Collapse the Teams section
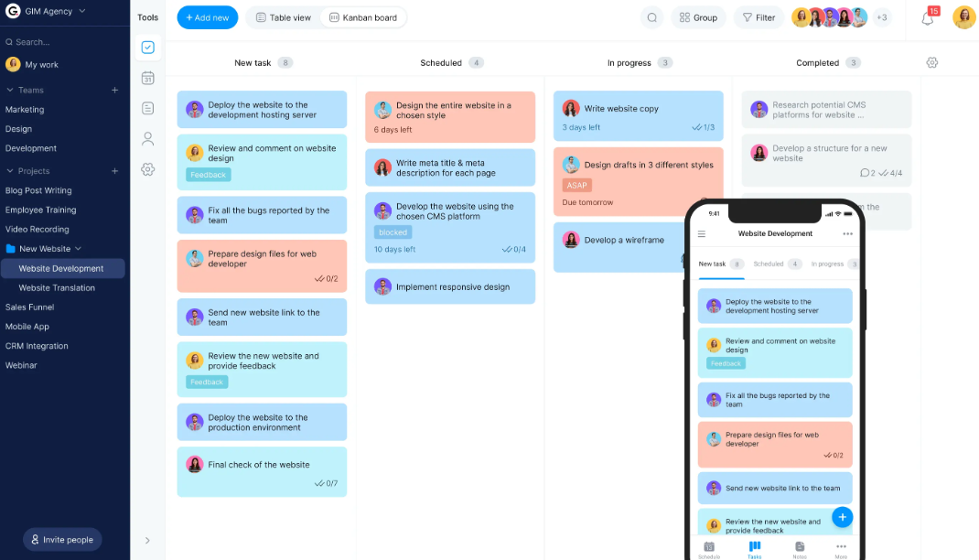Screen dimensions: 979x560 coord(10,90)
